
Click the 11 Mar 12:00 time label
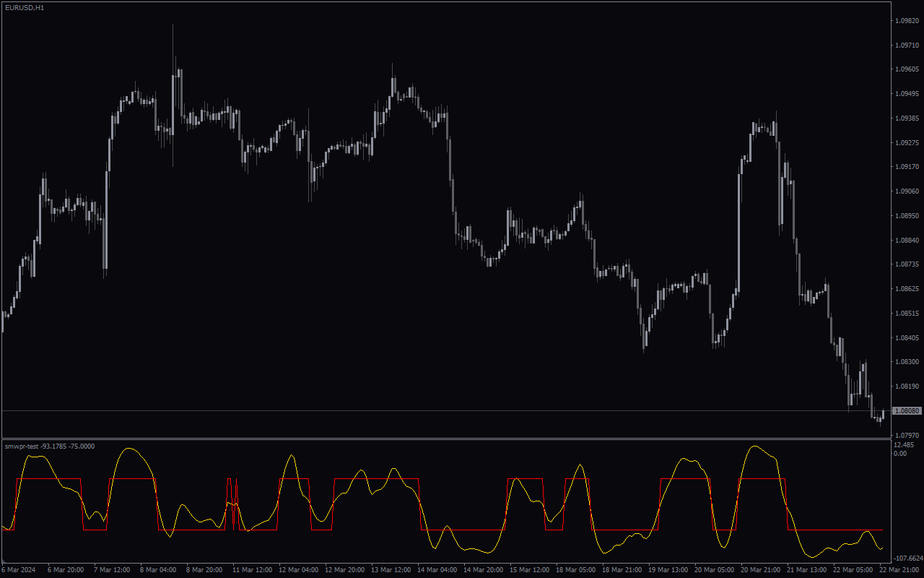coord(252,570)
